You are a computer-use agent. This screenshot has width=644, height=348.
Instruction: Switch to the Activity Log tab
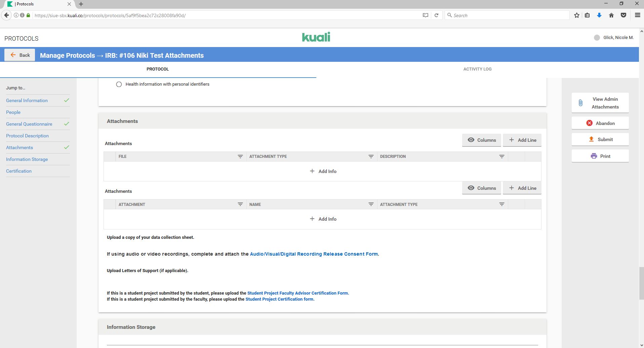tap(477, 69)
